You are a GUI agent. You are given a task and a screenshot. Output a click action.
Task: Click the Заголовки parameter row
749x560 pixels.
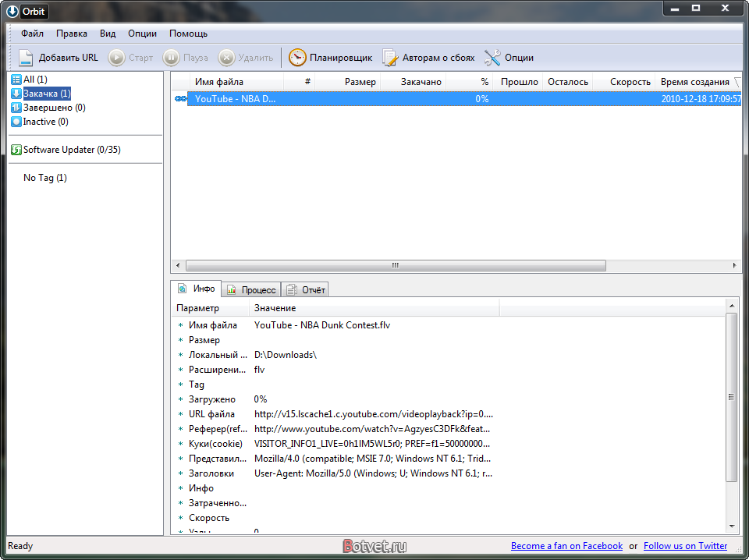(x=335, y=473)
